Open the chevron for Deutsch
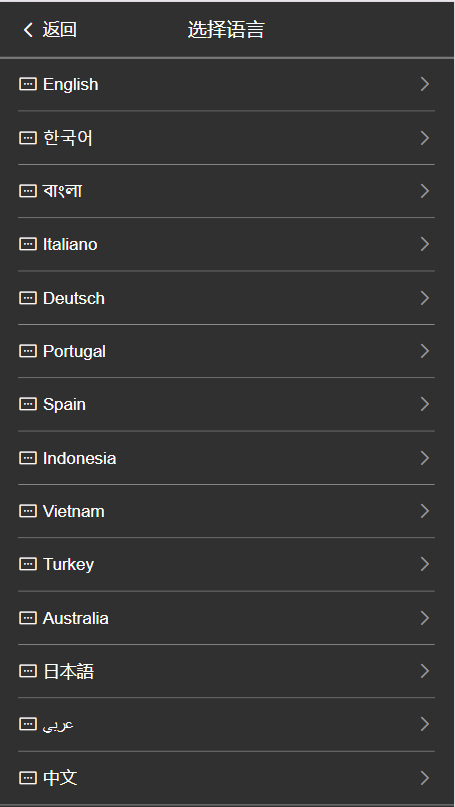This screenshot has width=455, height=807. coord(425,297)
